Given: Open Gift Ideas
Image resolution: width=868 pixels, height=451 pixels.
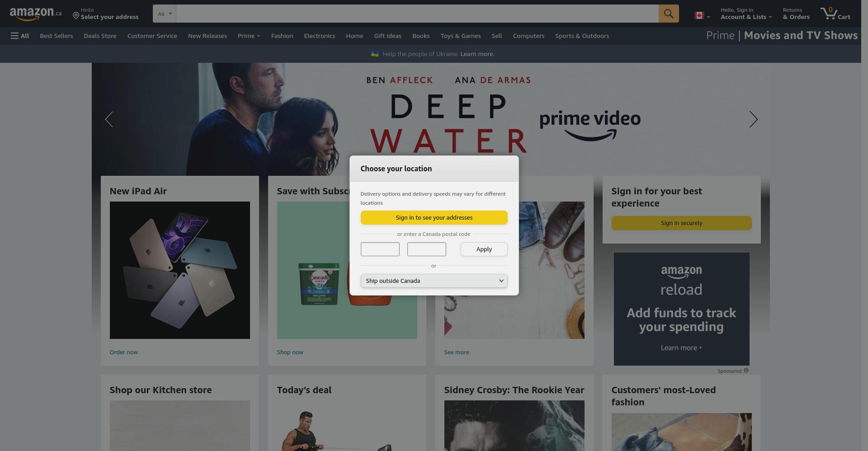Looking at the screenshot, I should click(x=387, y=36).
